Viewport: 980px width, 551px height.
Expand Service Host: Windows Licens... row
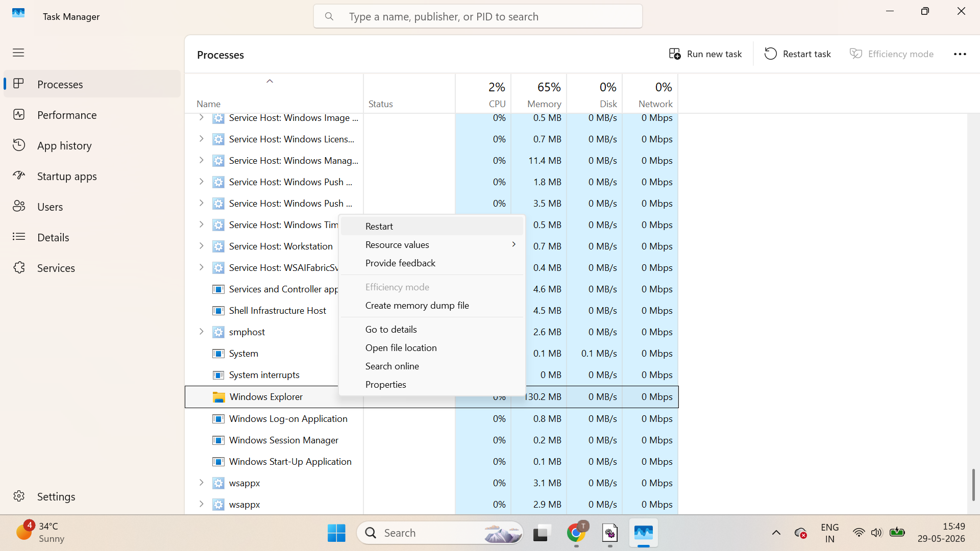pyautogui.click(x=201, y=139)
